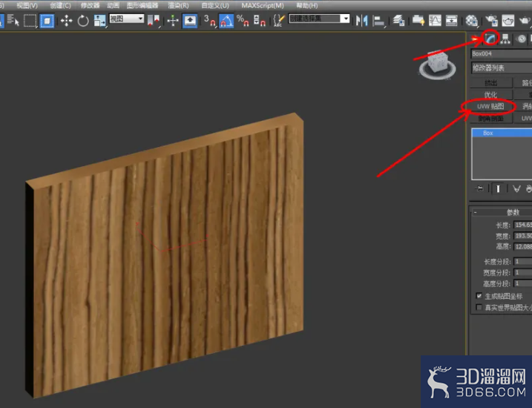Open the 视图 reference coordinate system dropdown
The width and height of the screenshot is (532, 408).
127,19
